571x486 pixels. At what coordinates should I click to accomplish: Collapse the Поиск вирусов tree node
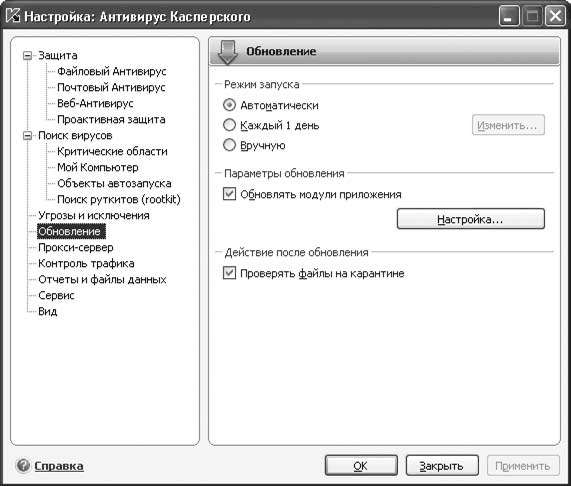(27, 136)
